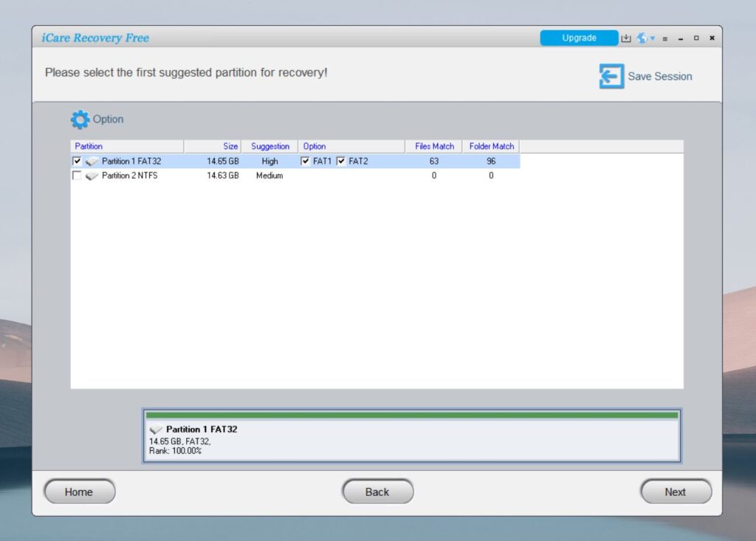Click the 'Please select the first suggested partition' message
756x541 pixels.
point(186,72)
